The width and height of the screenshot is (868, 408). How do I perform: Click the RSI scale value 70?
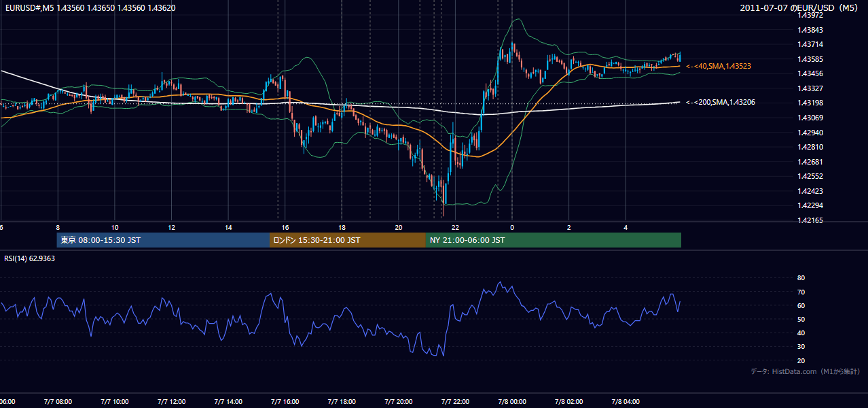point(801,292)
